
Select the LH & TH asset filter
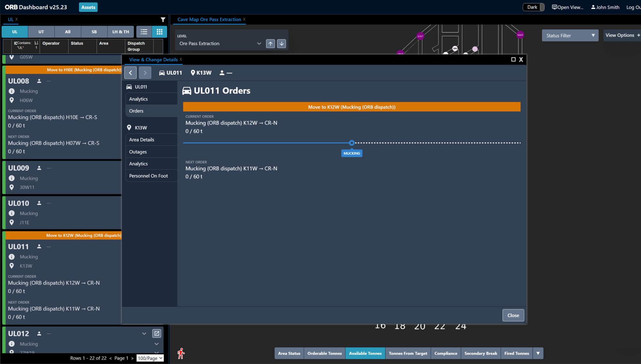point(121,32)
